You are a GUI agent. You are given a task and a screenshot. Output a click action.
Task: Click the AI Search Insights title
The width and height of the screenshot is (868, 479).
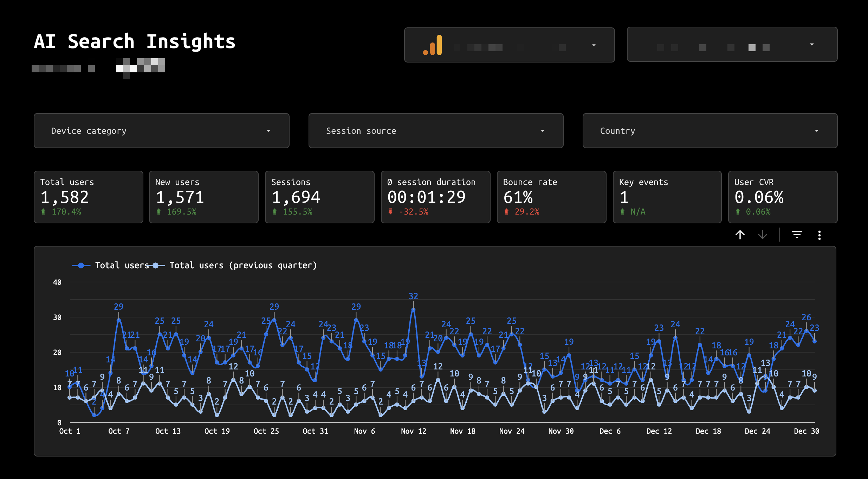point(135,41)
